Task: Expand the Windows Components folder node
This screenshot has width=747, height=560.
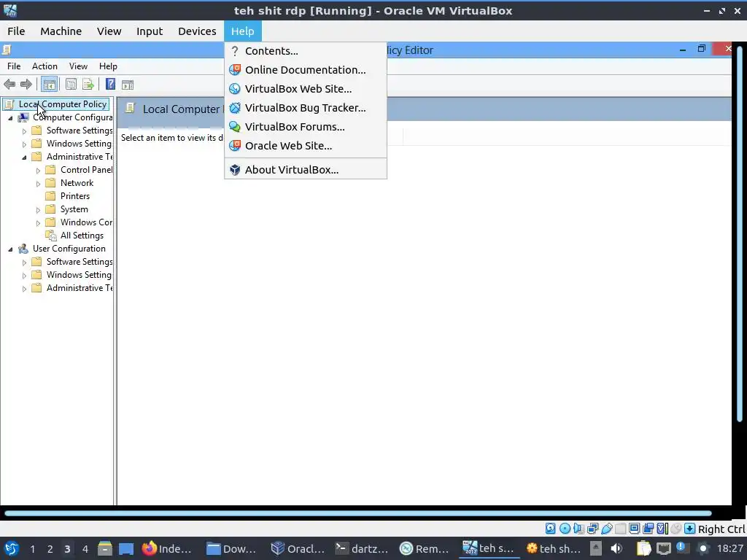Action: [38, 222]
